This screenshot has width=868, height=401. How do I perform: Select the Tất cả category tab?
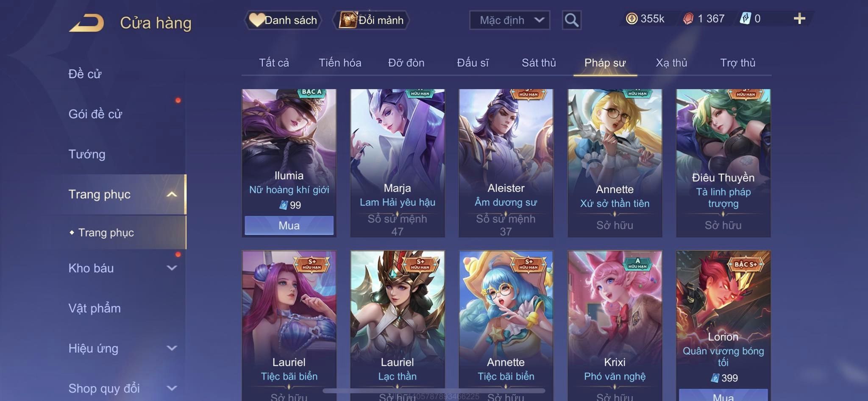[274, 63]
